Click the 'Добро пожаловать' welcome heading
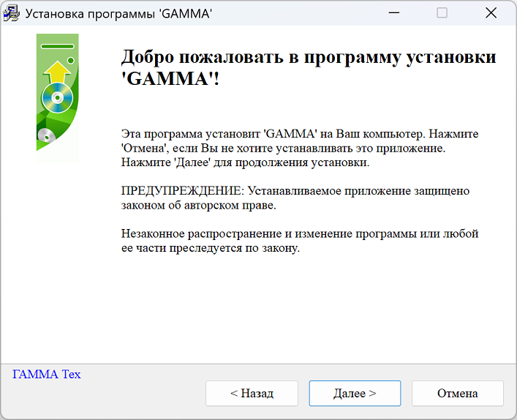Screen dimensions: 517x420 click(308, 58)
